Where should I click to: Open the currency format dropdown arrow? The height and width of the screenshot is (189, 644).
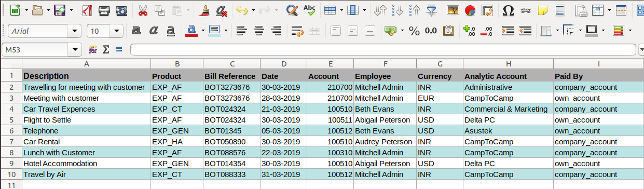402,31
